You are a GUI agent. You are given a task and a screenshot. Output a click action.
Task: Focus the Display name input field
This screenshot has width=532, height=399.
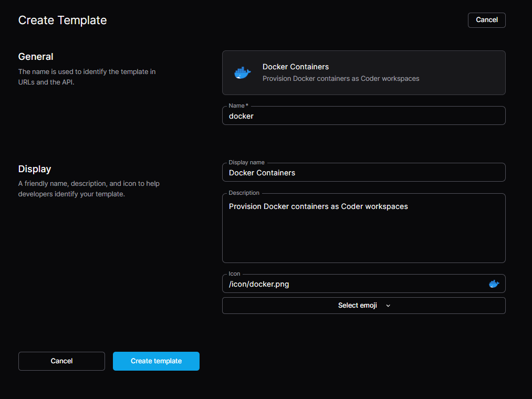(x=364, y=172)
